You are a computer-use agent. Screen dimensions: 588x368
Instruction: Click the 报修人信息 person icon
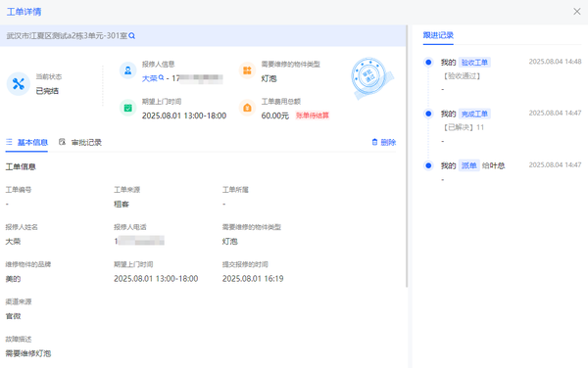(x=127, y=70)
